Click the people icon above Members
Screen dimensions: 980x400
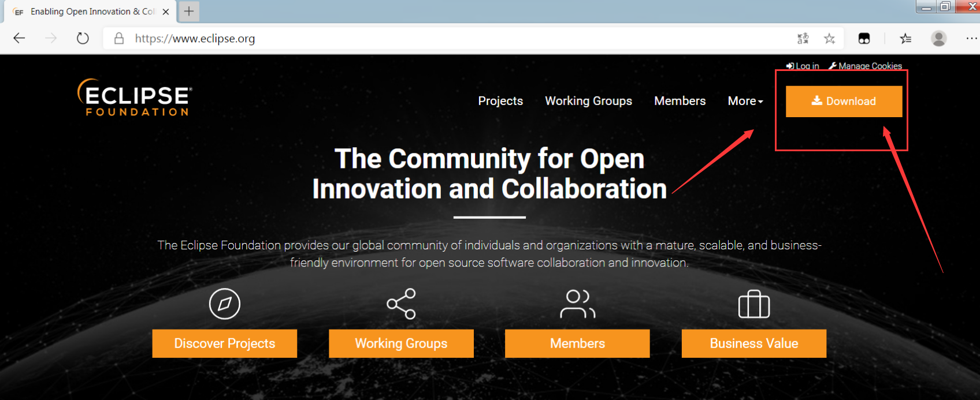(577, 304)
